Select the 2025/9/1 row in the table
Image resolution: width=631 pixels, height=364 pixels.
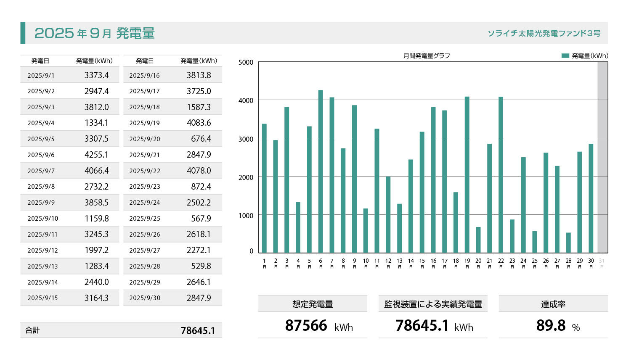69,75
